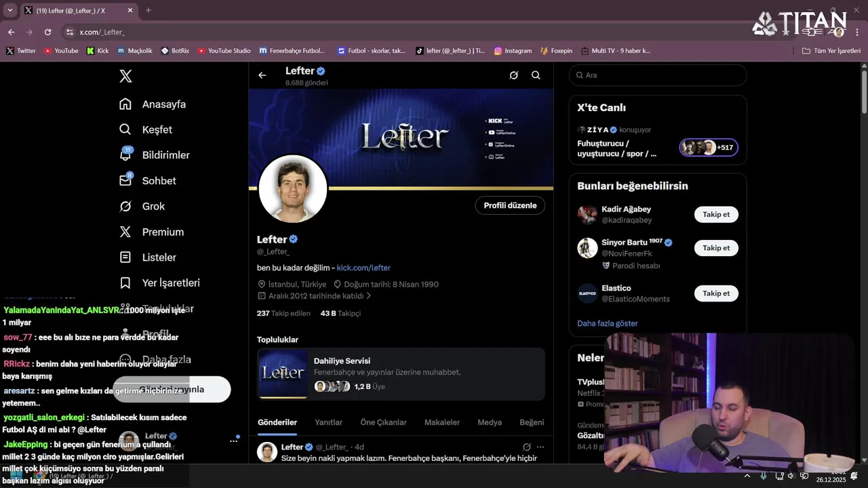The height and width of the screenshot is (488, 868).
Task: Reload the page with the browser refresh button
Action: tap(47, 32)
